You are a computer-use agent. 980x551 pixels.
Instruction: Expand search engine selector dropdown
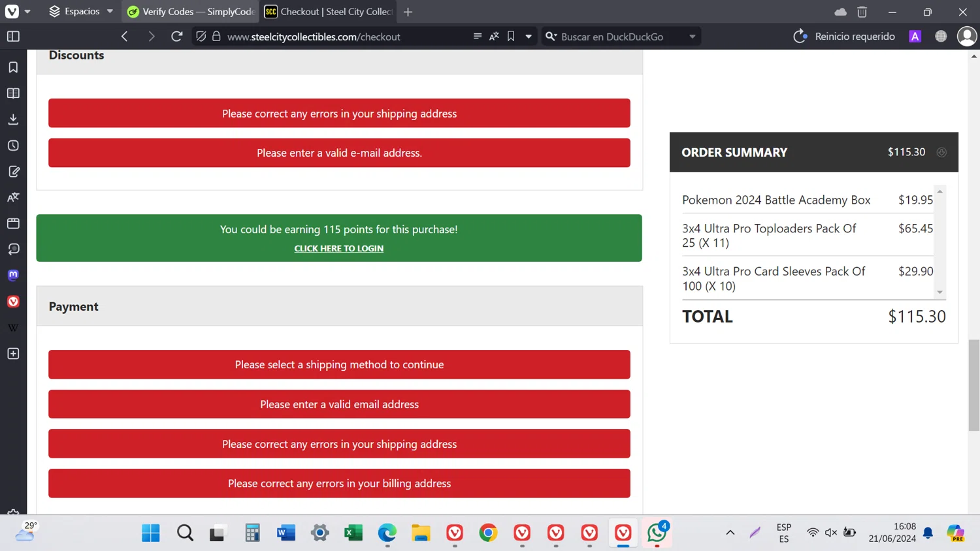693,37
